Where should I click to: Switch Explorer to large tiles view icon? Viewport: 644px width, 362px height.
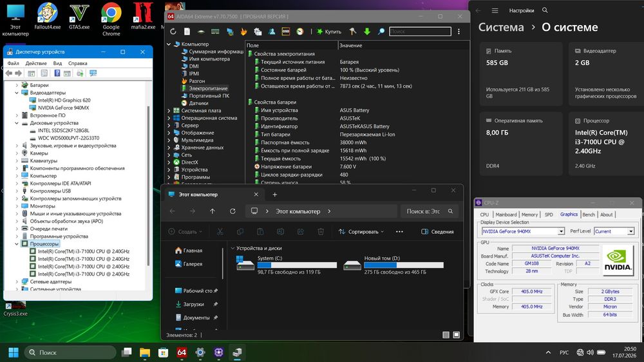point(457,335)
